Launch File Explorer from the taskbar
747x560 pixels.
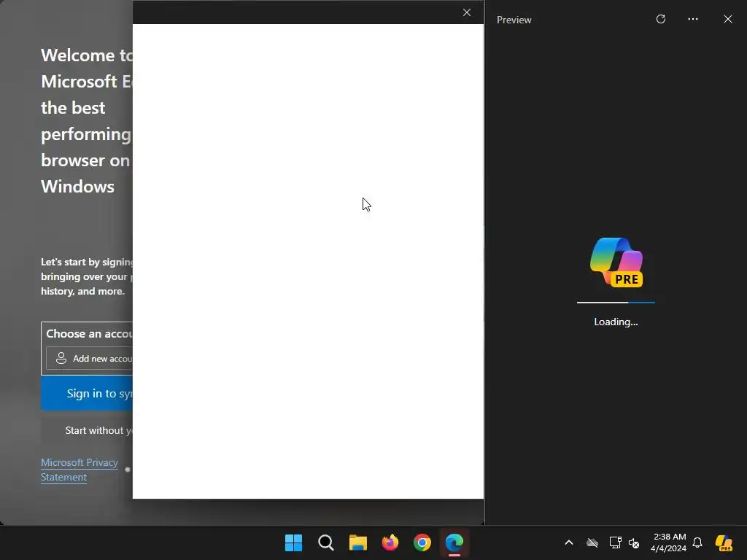(358, 542)
